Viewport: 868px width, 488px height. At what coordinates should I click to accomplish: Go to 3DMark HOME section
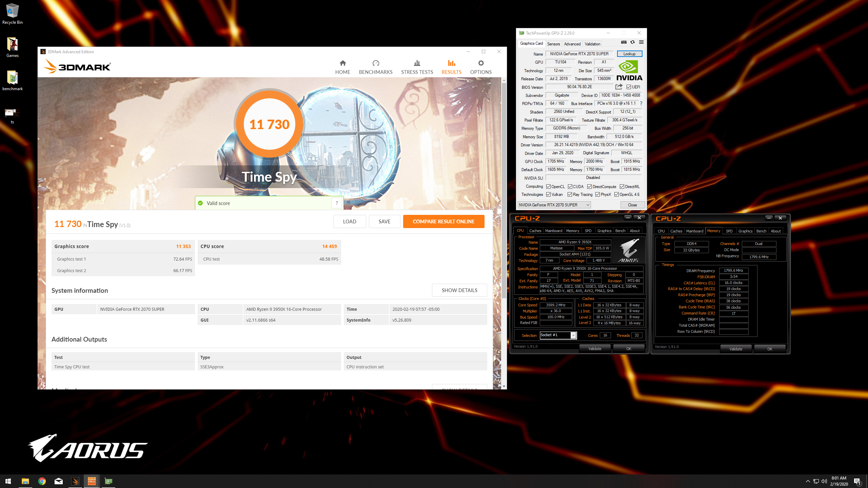point(342,67)
